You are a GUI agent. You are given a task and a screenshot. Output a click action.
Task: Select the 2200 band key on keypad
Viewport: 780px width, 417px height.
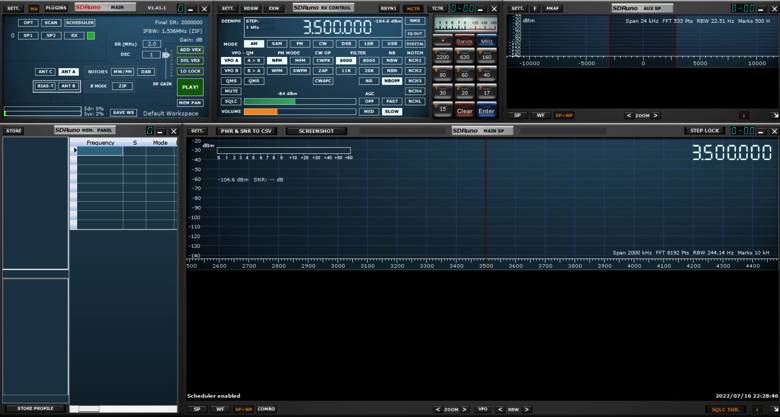point(442,56)
